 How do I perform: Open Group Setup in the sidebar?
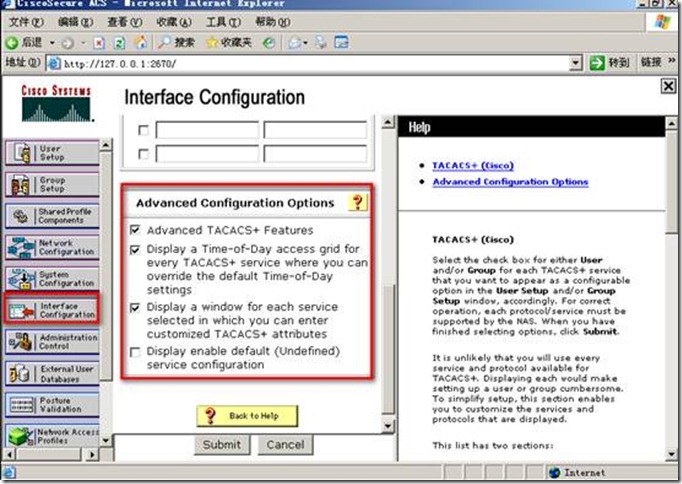[52, 184]
